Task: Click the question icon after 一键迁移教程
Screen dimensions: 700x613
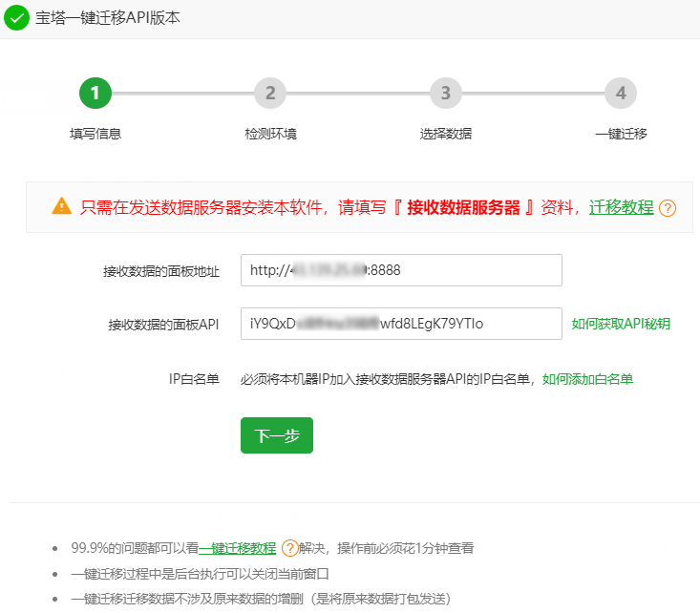Action: (290, 548)
